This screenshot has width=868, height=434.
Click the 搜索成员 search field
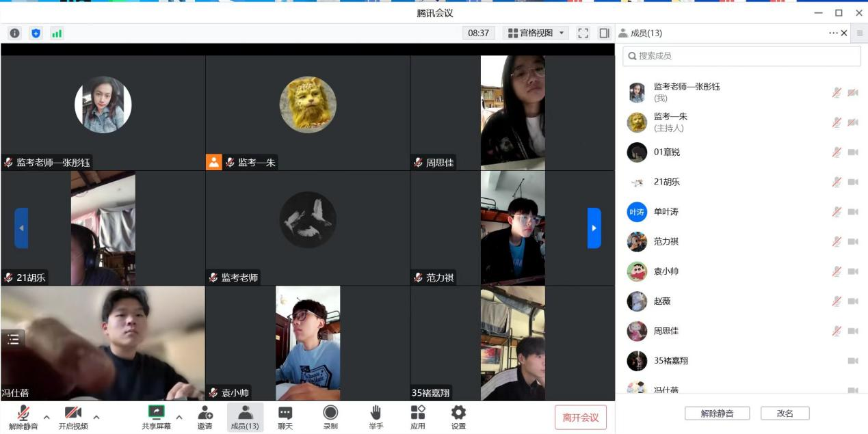click(x=741, y=56)
